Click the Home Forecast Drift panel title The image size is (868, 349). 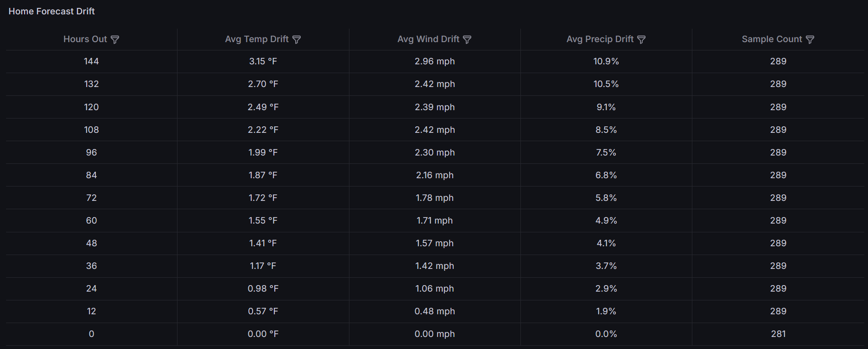click(x=51, y=11)
